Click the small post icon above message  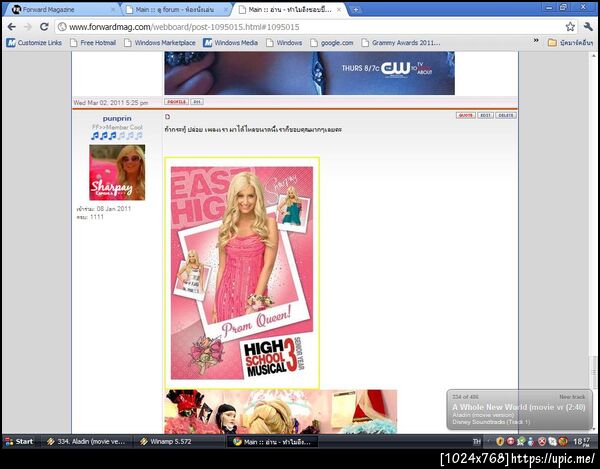coord(167,117)
